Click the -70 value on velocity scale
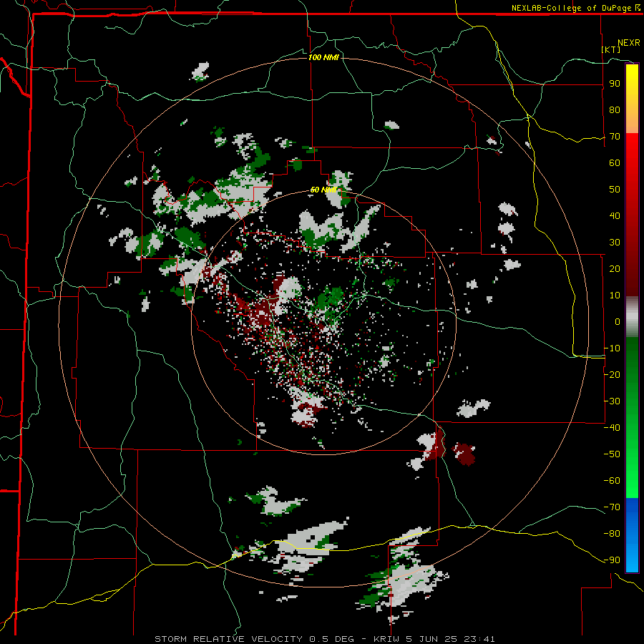 [x=612, y=507]
